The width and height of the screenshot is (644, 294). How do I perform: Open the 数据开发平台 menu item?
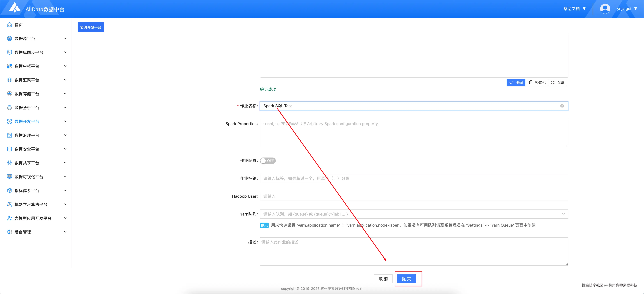tap(27, 122)
